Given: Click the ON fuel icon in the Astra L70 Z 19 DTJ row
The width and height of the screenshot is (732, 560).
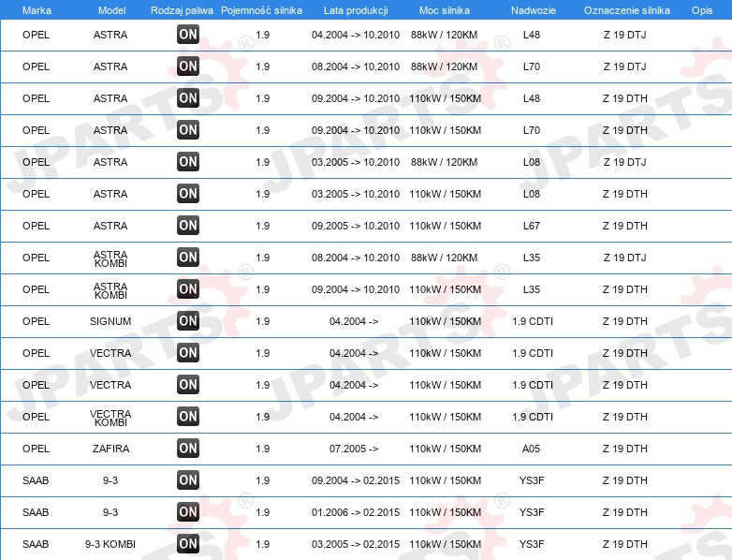Looking at the screenshot, I should pyautogui.click(x=188, y=66).
